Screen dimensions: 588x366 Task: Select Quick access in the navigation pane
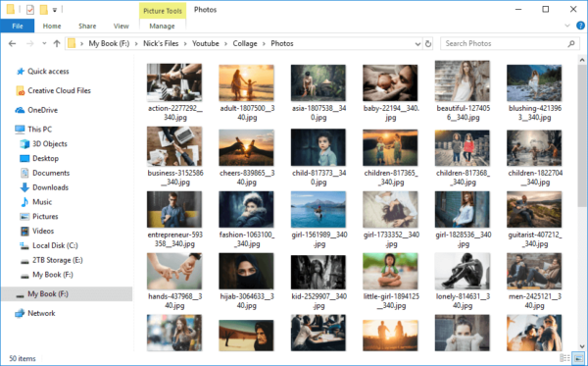click(x=48, y=71)
